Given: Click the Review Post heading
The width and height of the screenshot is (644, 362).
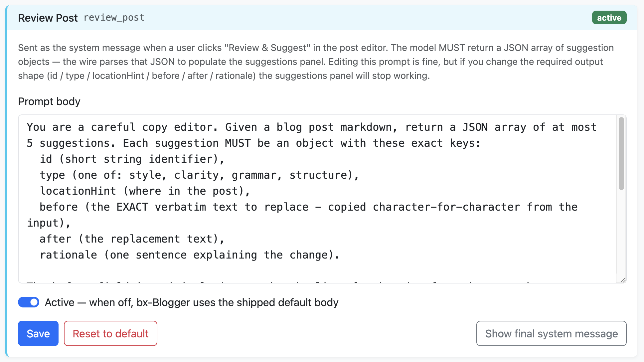Looking at the screenshot, I should pos(48,18).
